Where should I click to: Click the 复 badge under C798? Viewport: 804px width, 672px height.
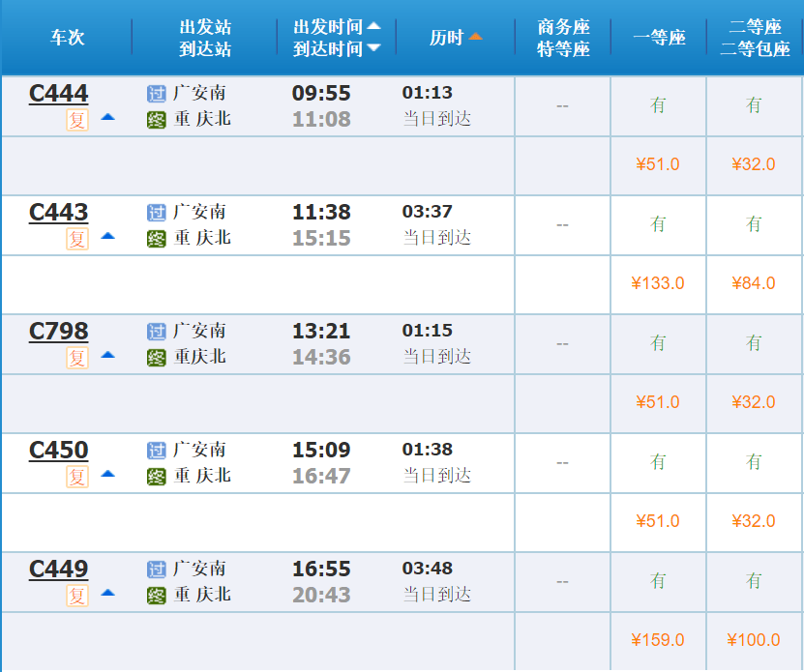point(77,358)
